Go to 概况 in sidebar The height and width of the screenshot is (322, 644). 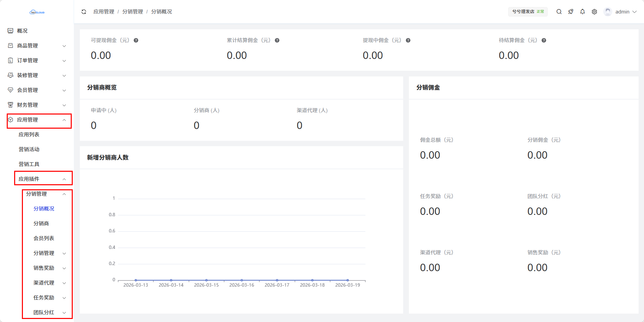click(22, 31)
